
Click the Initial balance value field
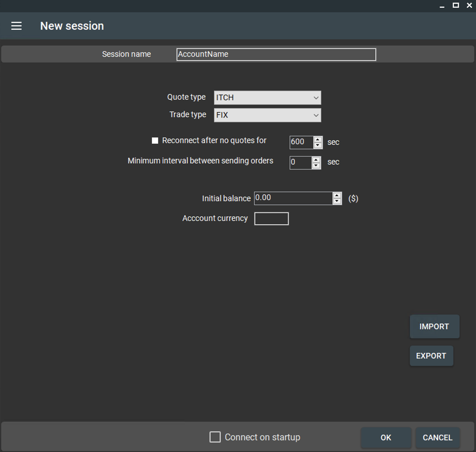(293, 198)
